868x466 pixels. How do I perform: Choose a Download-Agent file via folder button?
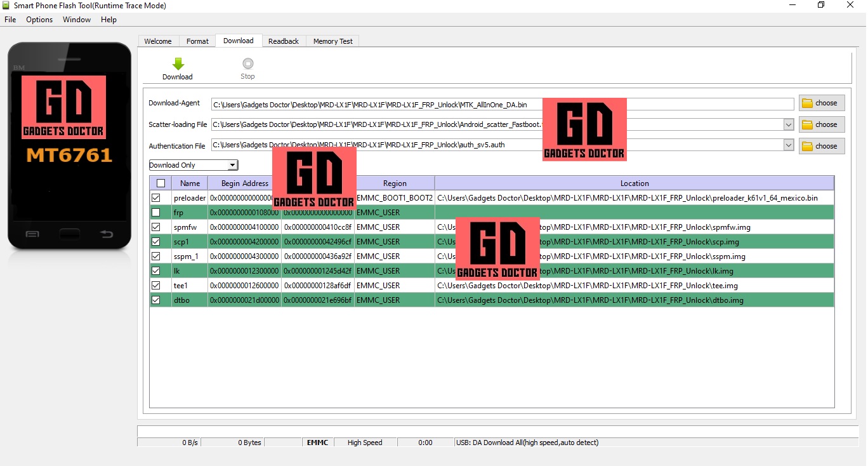(821, 103)
